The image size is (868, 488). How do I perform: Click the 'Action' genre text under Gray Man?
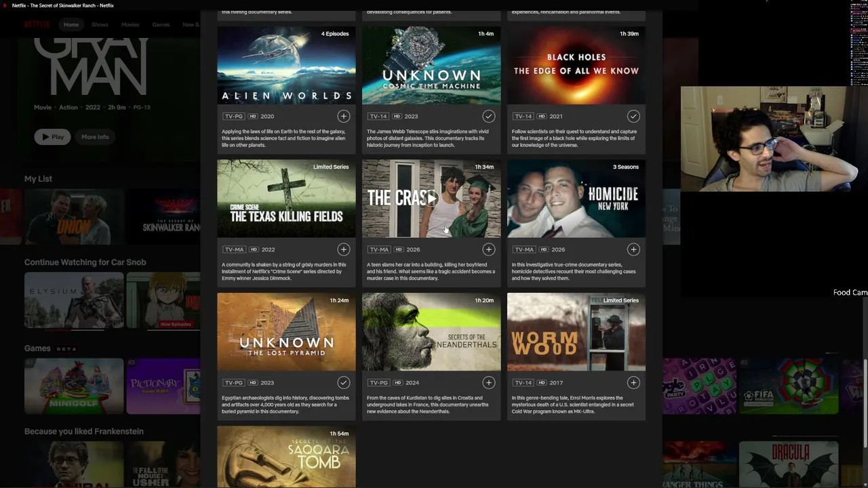click(x=68, y=107)
